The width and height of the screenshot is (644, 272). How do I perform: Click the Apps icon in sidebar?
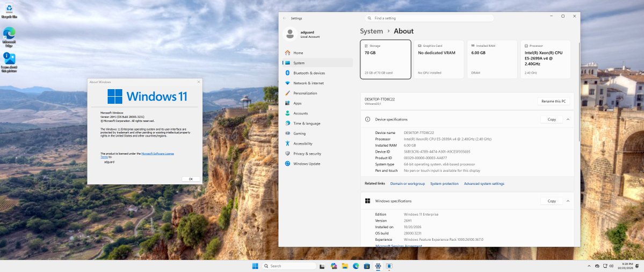click(287, 103)
